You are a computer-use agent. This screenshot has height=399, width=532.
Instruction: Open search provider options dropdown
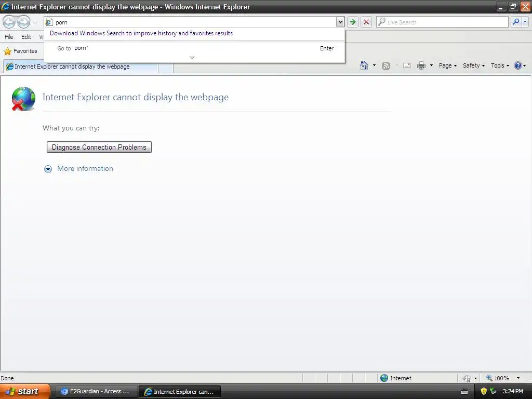tap(525, 22)
